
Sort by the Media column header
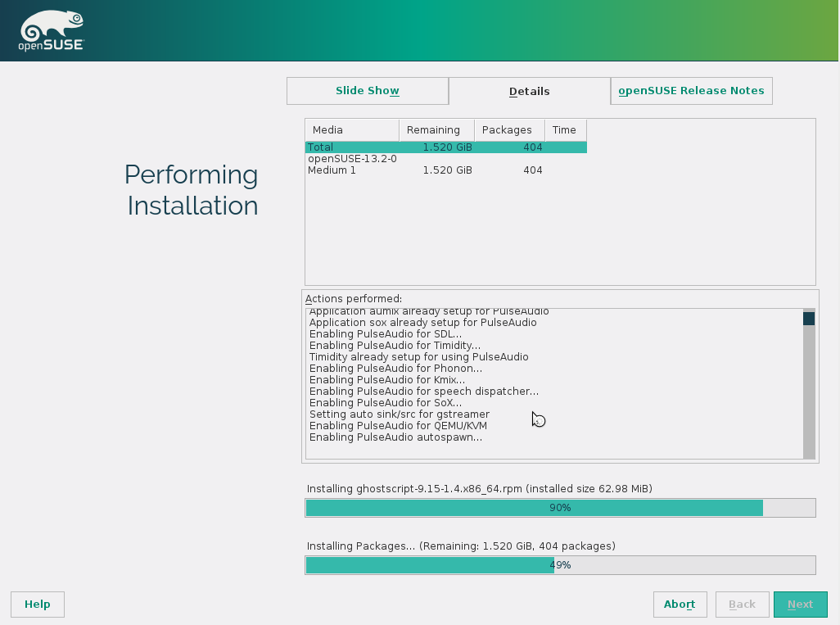[x=352, y=129]
